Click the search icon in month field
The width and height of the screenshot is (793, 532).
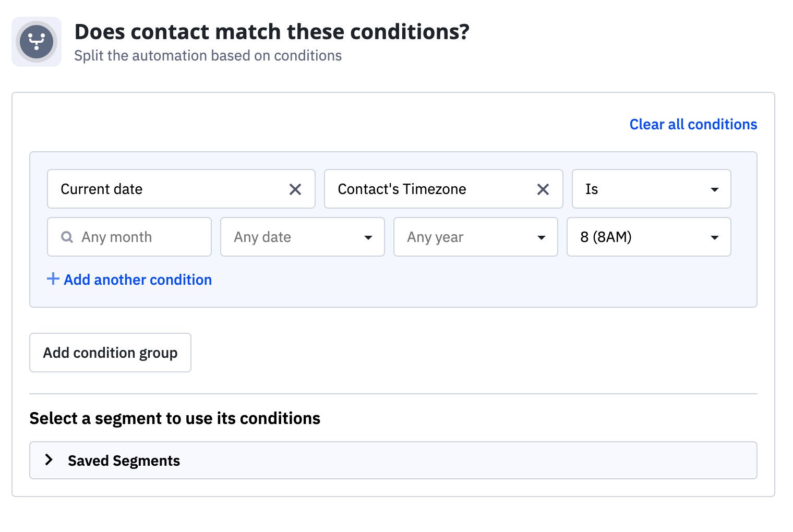(67, 237)
